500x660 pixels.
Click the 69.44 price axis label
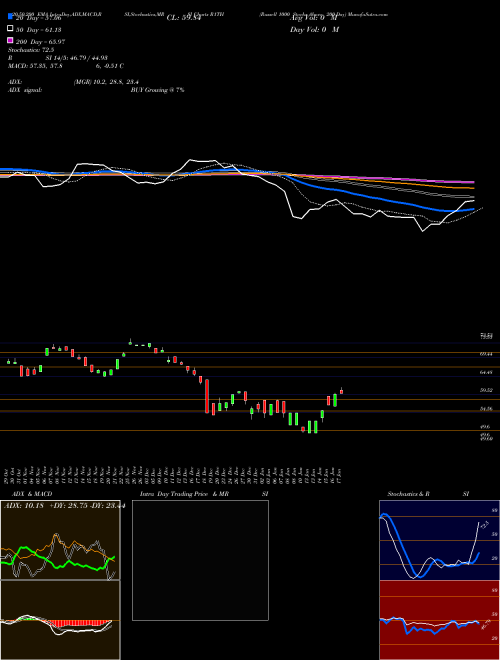pos(486,354)
